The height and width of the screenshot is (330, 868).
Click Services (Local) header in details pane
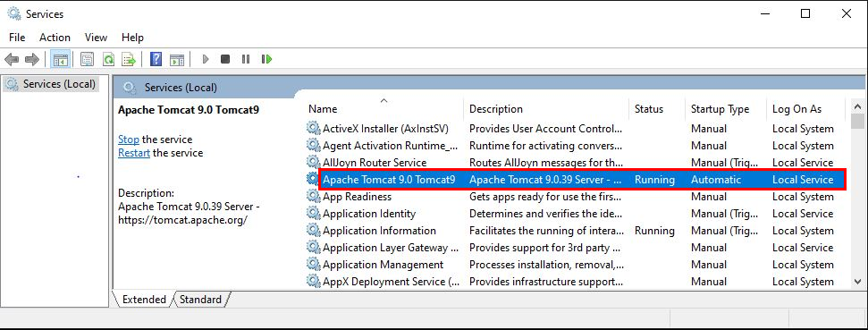point(181,88)
